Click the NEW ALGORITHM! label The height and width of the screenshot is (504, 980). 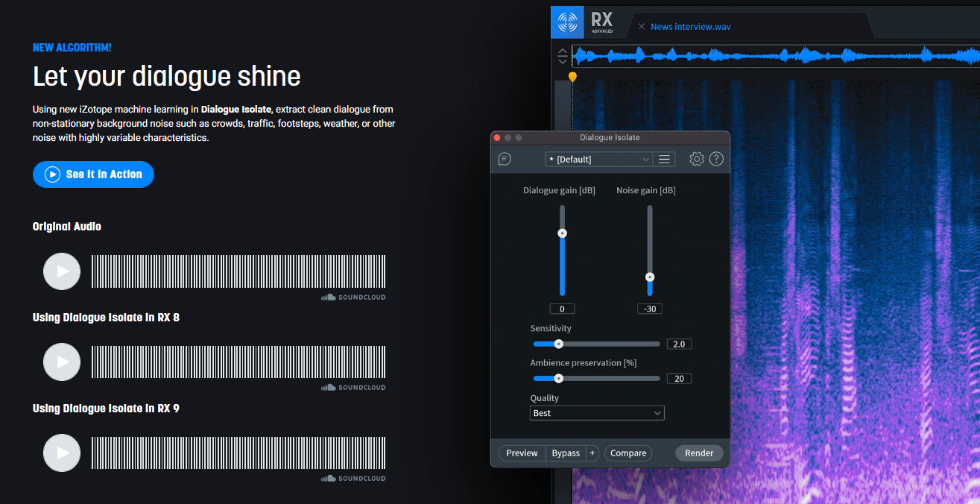pos(72,48)
